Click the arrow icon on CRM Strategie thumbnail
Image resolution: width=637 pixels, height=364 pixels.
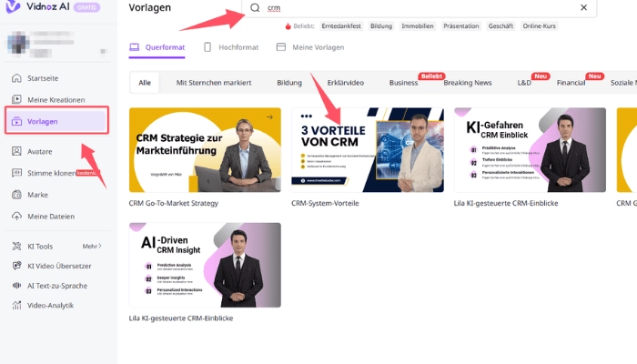point(269,117)
